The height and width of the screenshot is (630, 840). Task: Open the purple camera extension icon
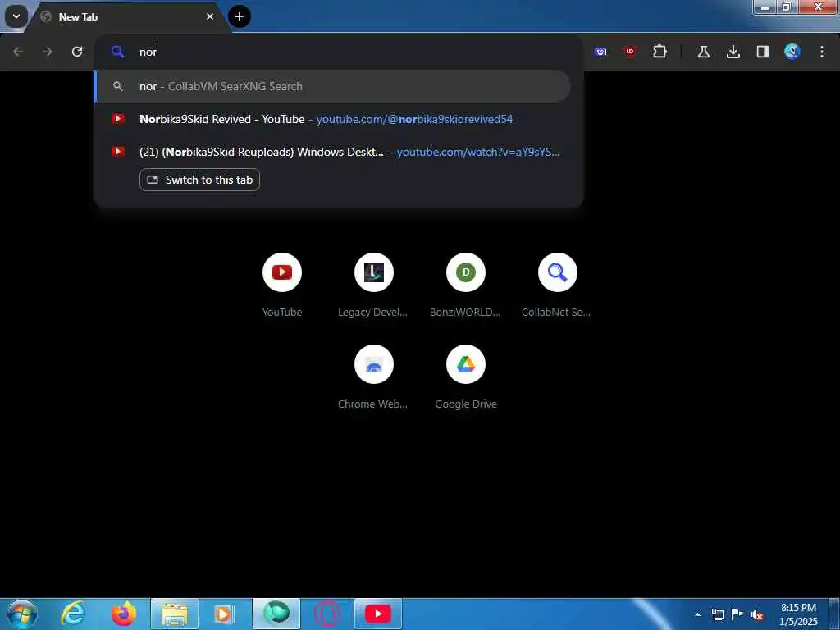(x=600, y=52)
